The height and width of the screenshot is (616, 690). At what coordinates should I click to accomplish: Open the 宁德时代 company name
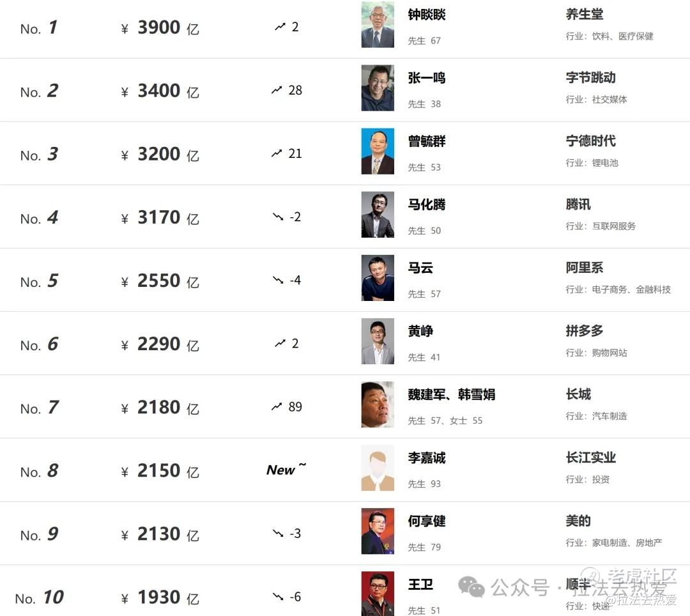(x=590, y=141)
